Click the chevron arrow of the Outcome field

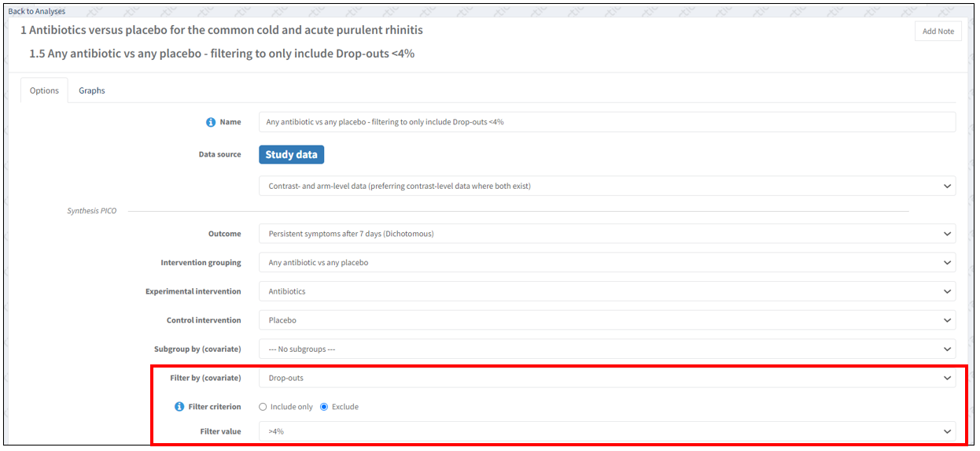(946, 234)
